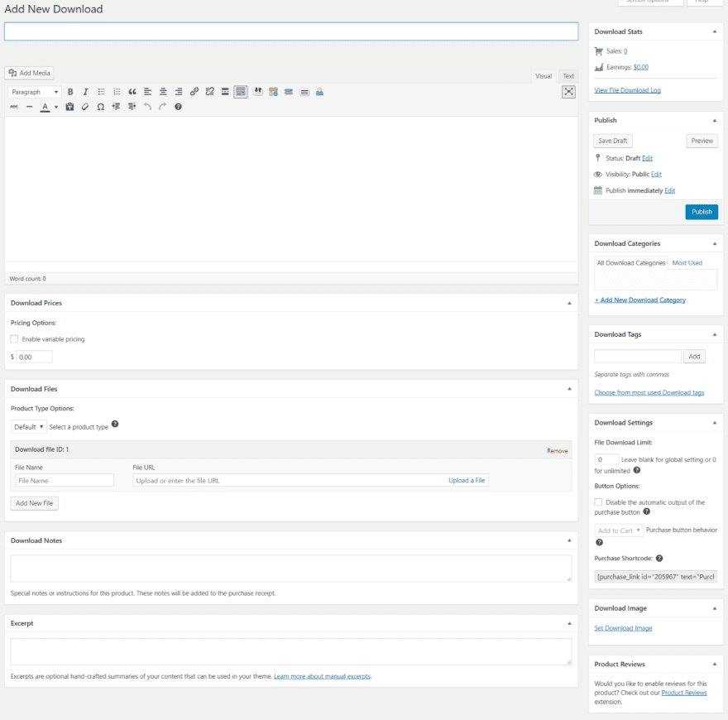
Task: Insert a blockquote
Action: point(132,92)
